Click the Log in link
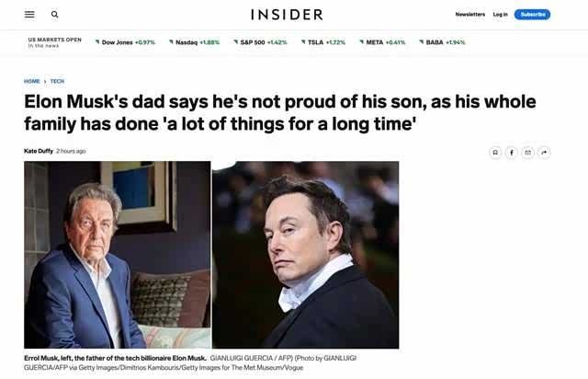The image size is (588, 379). pos(500,15)
